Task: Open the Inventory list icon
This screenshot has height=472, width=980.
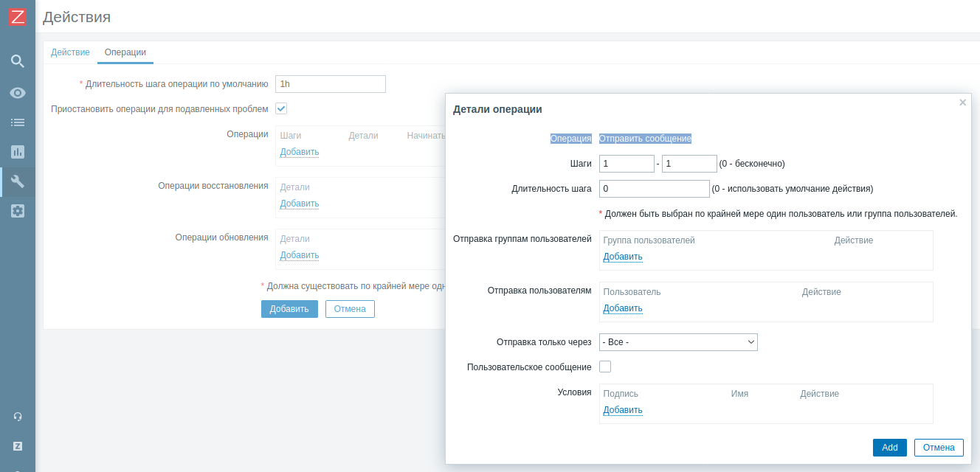Action: point(17,122)
